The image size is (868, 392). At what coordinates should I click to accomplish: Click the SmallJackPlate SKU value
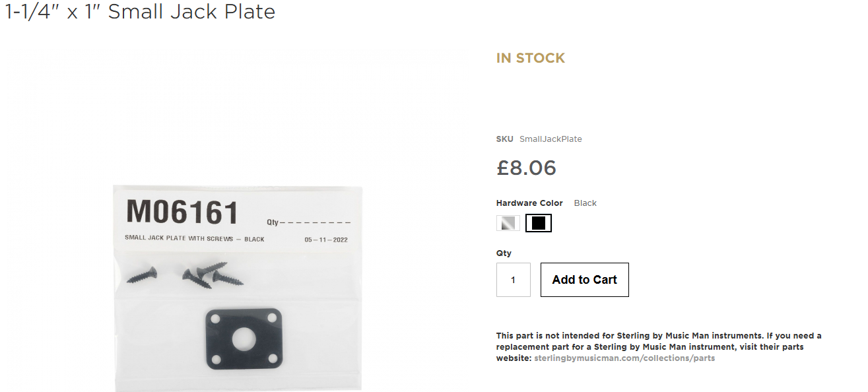551,139
